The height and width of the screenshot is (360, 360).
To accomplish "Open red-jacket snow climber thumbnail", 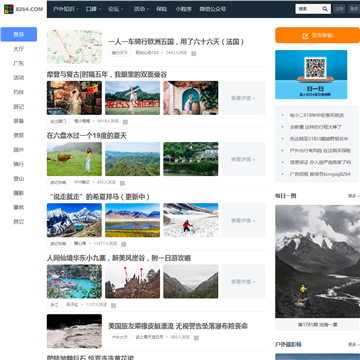I will click(x=191, y=220).
